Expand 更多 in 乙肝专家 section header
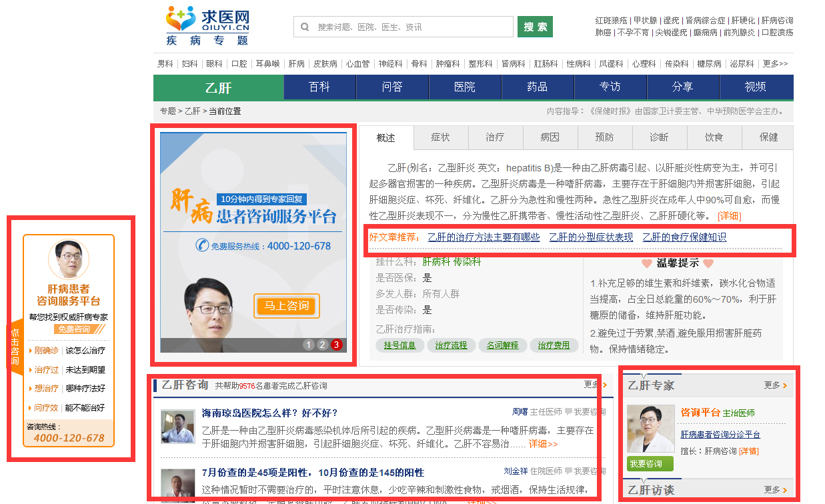The width and height of the screenshot is (825, 504). coord(775,385)
